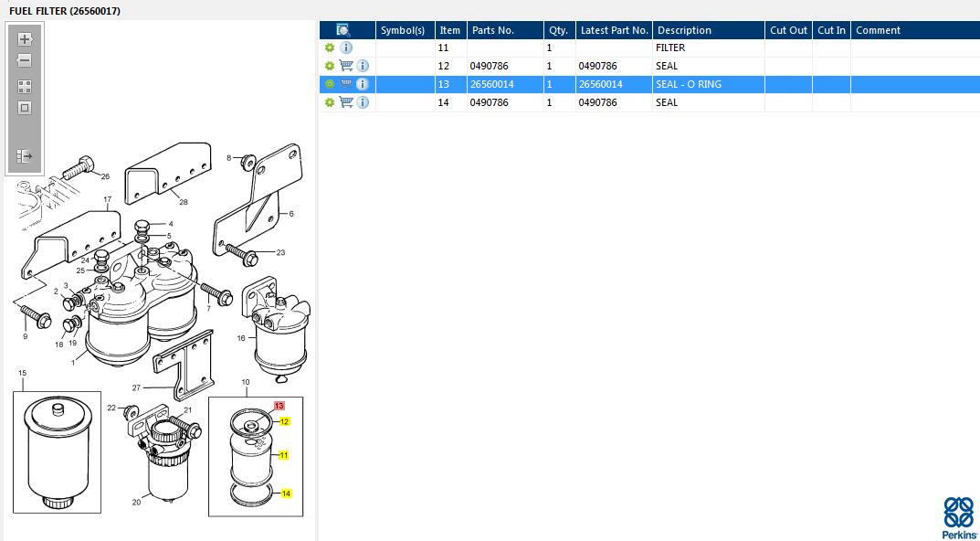
Task: Click green gear icon for item 11 FILTER
Action: pos(330,48)
